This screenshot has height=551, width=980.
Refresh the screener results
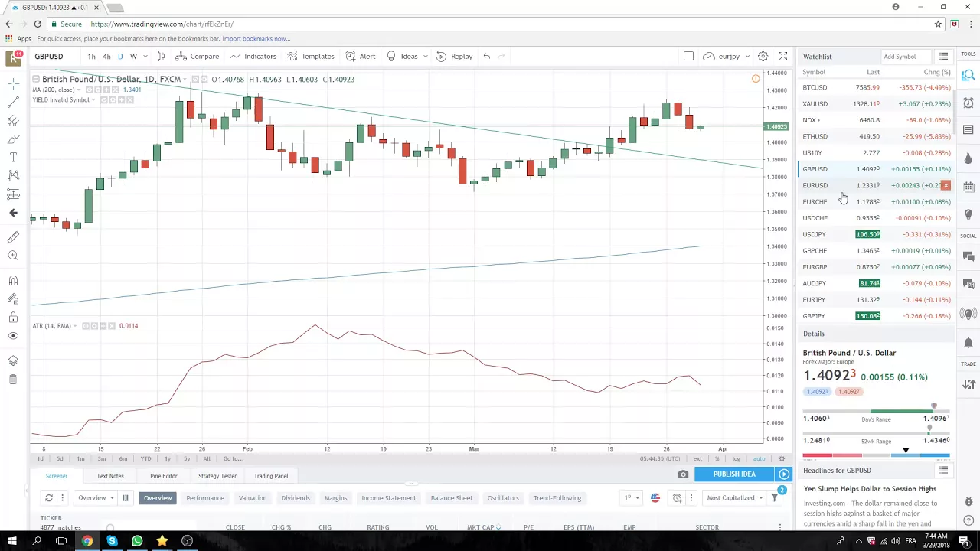click(x=49, y=498)
